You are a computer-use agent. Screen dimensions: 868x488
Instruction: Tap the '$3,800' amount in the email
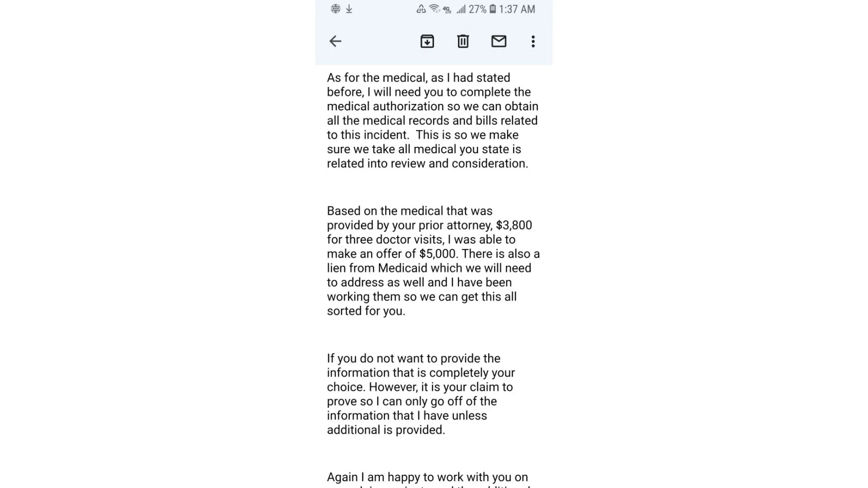(x=514, y=225)
